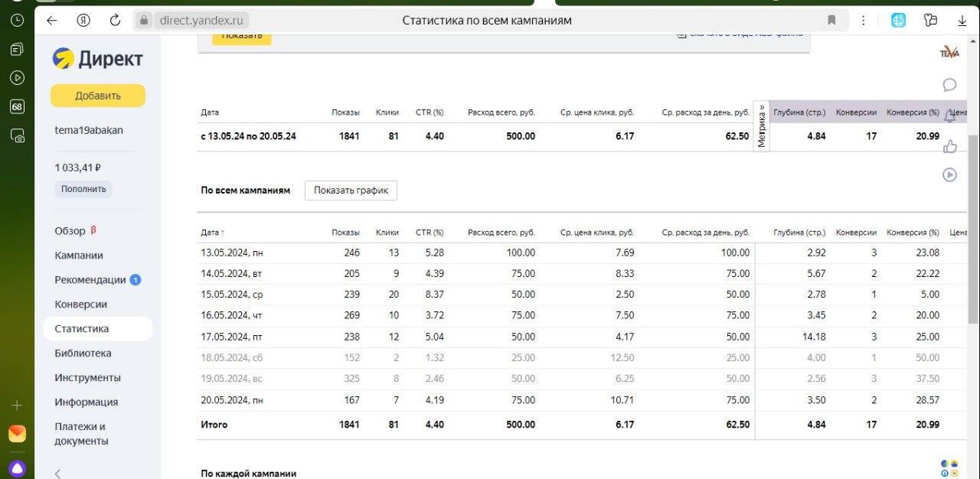Open the notifications bell icon
Image resolution: width=980 pixels, height=479 pixels.
pos(949,116)
